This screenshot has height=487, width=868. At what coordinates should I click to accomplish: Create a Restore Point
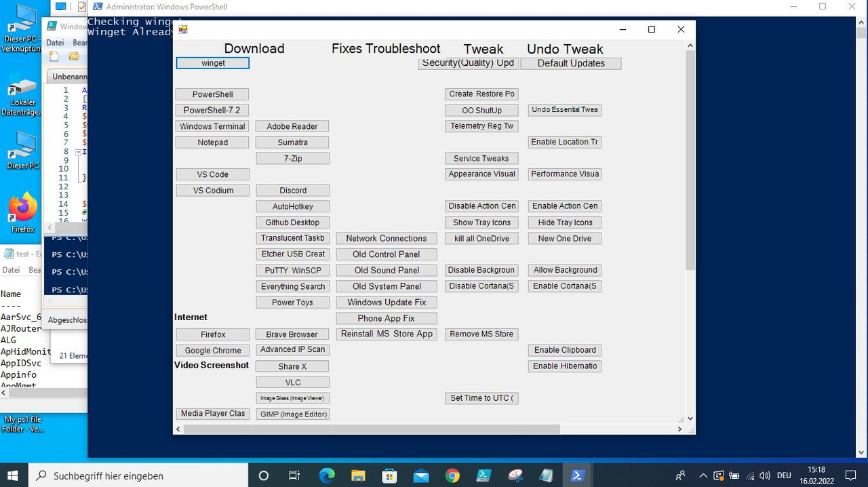point(481,94)
